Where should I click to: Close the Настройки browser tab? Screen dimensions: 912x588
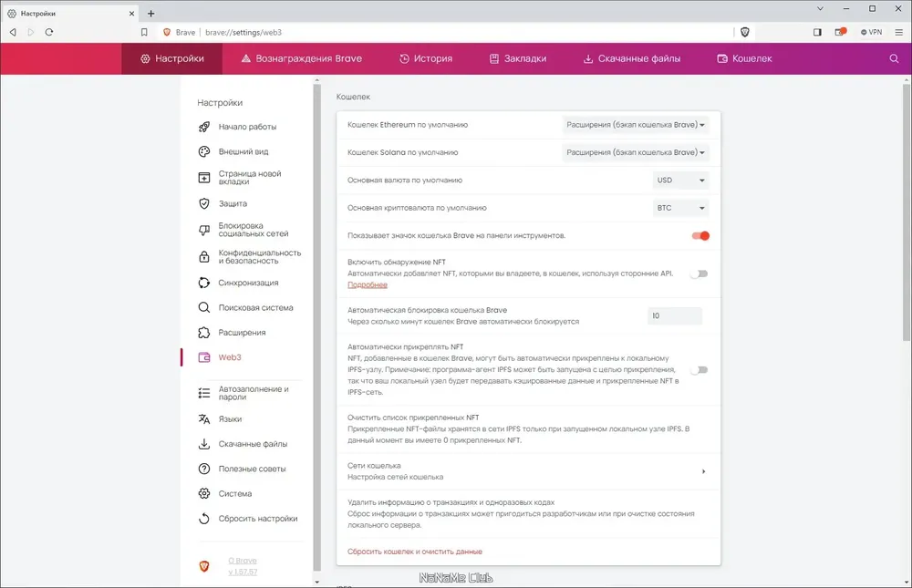132,13
